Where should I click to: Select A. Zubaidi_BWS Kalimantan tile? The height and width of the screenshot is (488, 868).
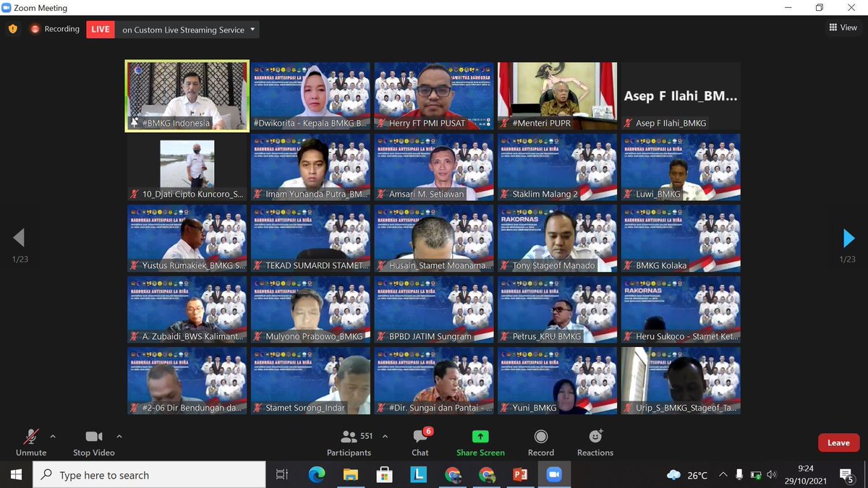pos(187,309)
